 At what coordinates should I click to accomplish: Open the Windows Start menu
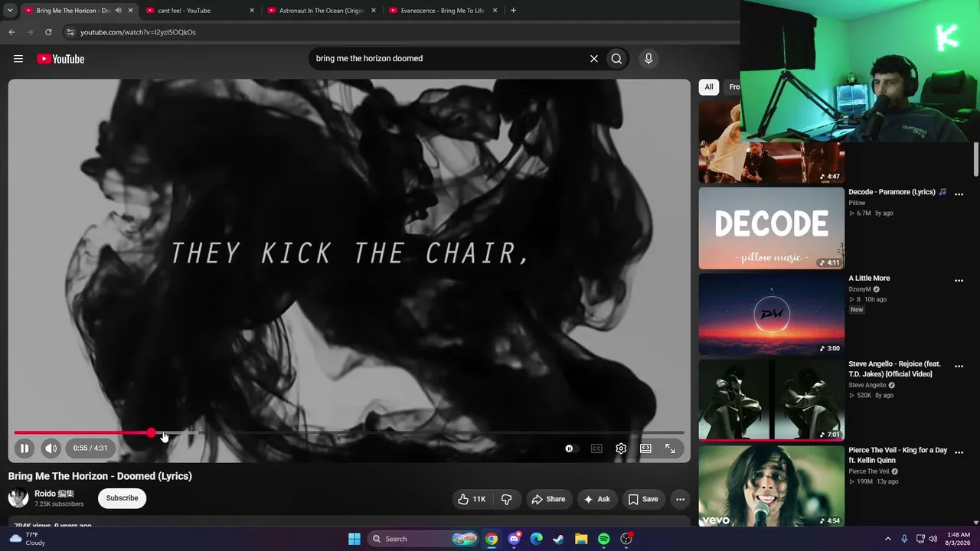[x=354, y=539]
